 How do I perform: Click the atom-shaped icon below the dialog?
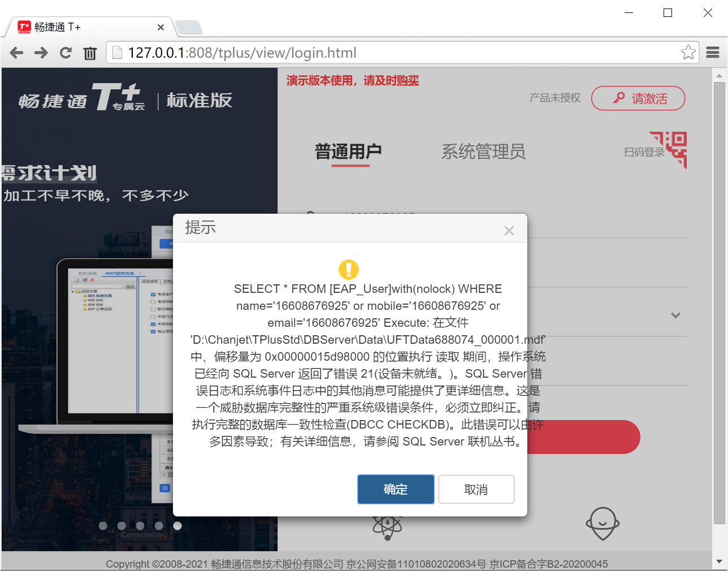click(x=387, y=527)
